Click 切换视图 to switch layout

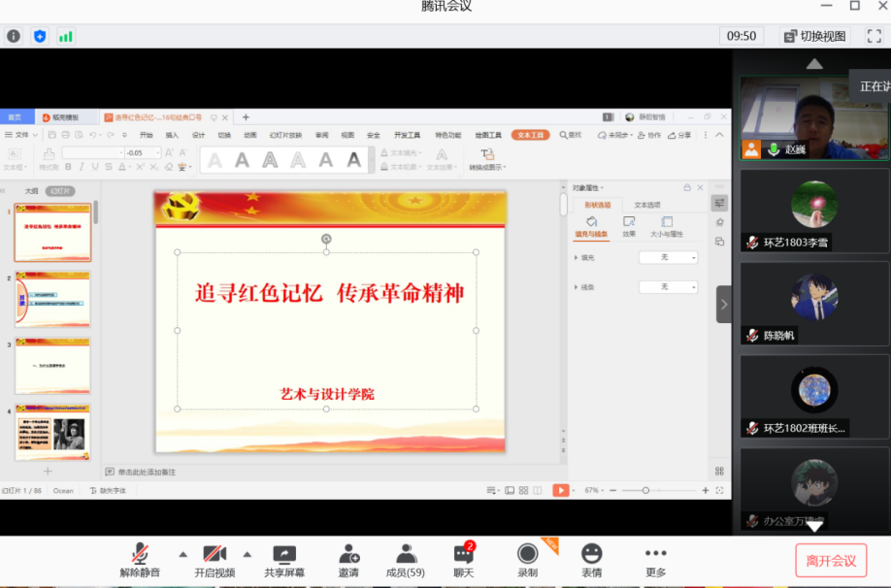click(x=814, y=36)
